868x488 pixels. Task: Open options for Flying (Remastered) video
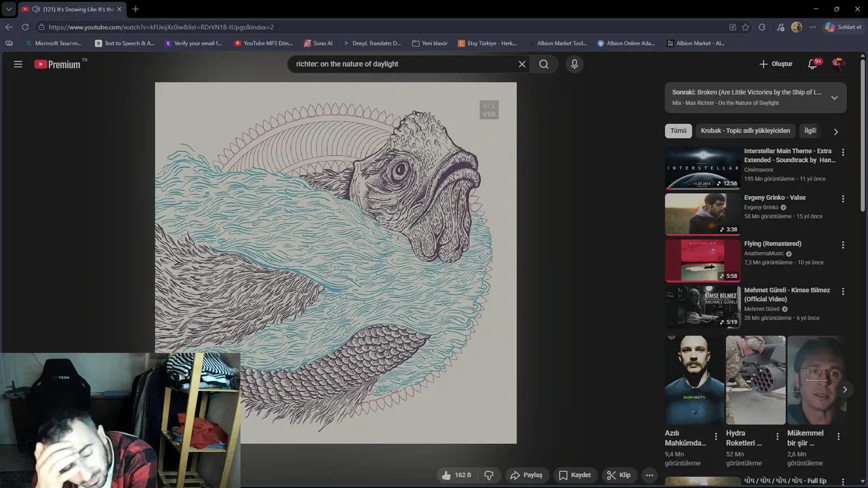tap(843, 245)
